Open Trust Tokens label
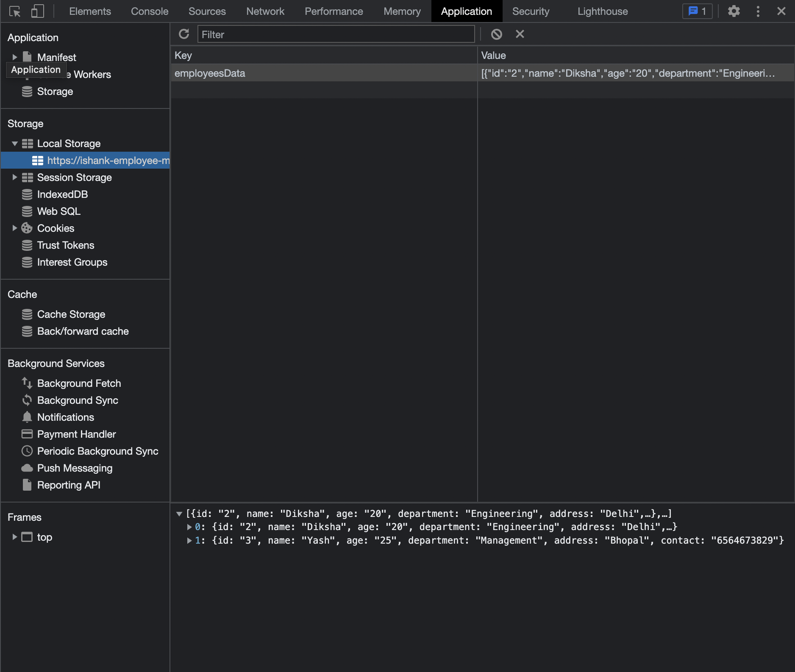This screenshot has width=795, height=672. [66, 245]
